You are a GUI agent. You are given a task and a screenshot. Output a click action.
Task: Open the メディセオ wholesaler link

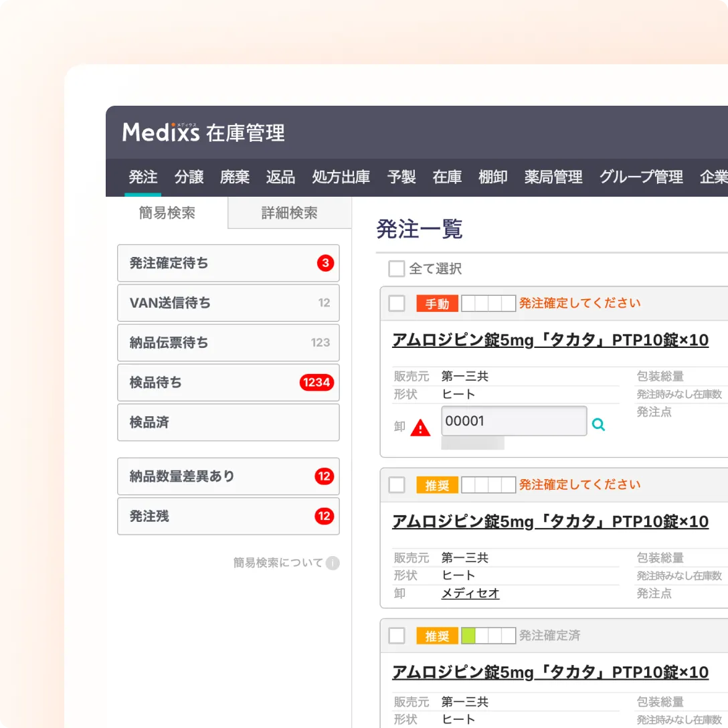pos(470,594)
